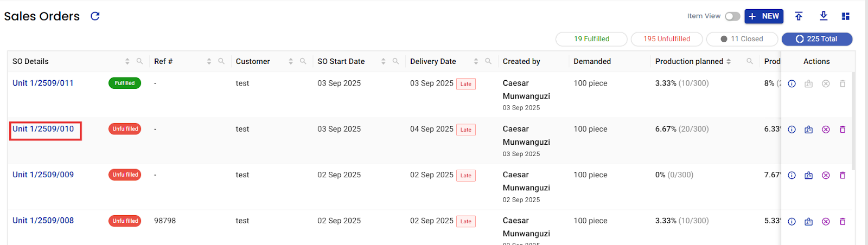Image resolution: width=868 pixels, height=245 pixels.
Task: Sort by SO Start Date arrows
Action: click(384, 61)
